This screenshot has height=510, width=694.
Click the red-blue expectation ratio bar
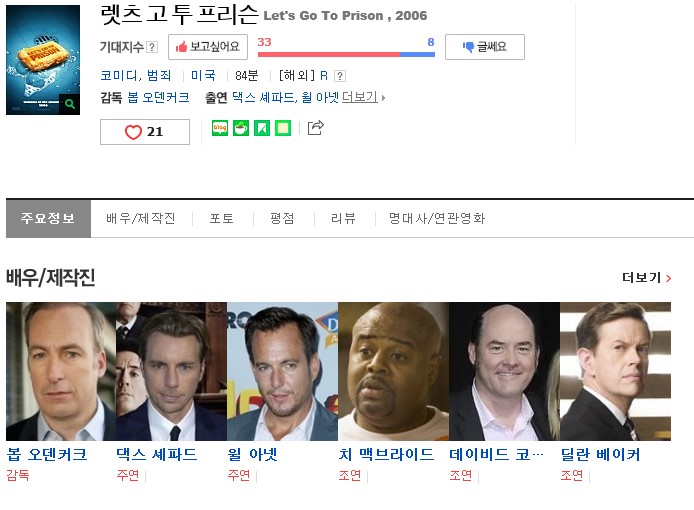pyautogui.click(x=346, y=54)
